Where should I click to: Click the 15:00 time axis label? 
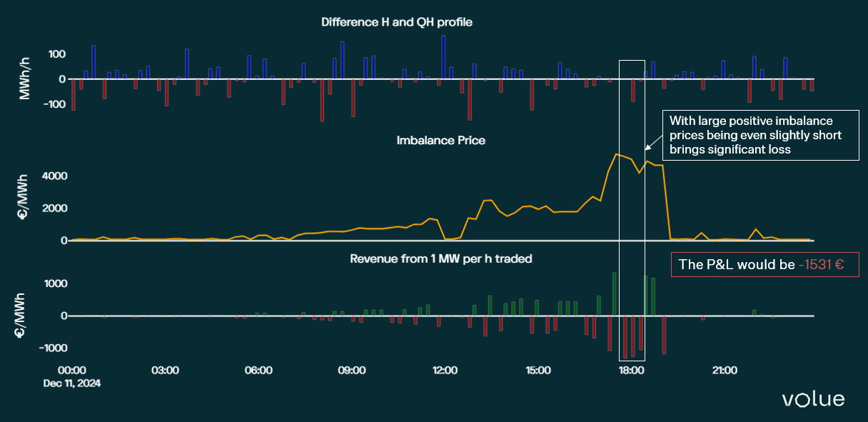click(538, 371)
